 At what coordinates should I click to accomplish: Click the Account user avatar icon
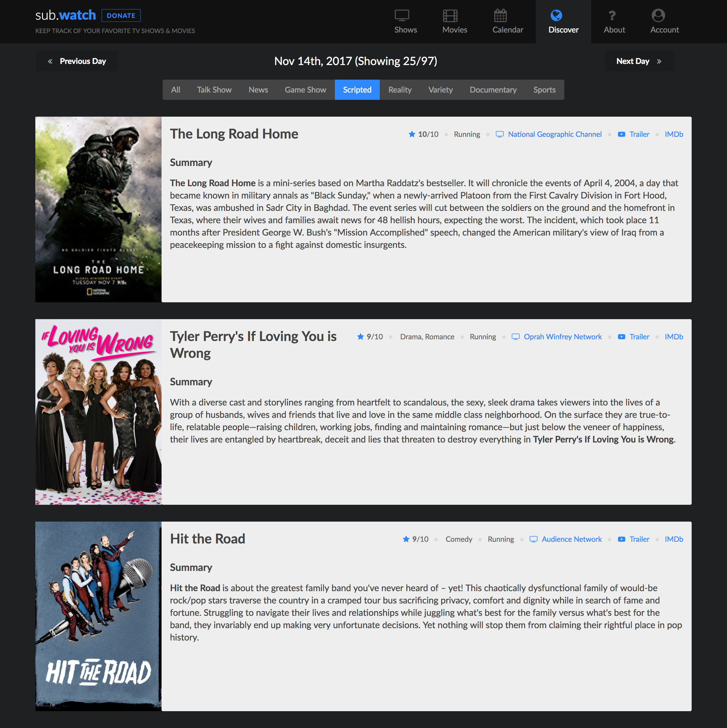(658, 15)
